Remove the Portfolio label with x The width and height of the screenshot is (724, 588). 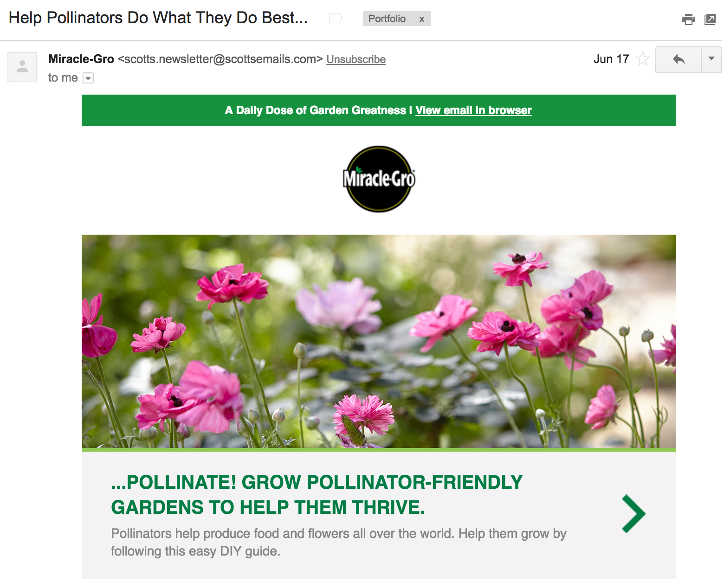click(422, 19)
